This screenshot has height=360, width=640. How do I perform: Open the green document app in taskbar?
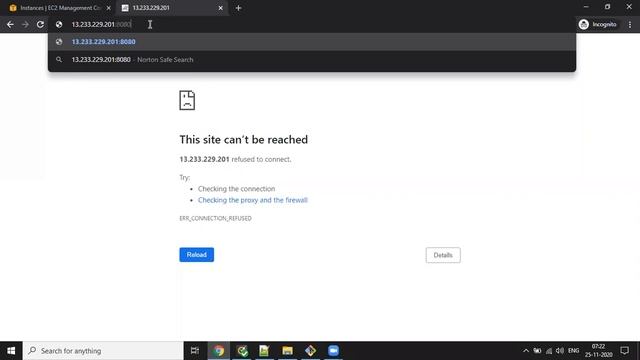[x=264, y=351]
